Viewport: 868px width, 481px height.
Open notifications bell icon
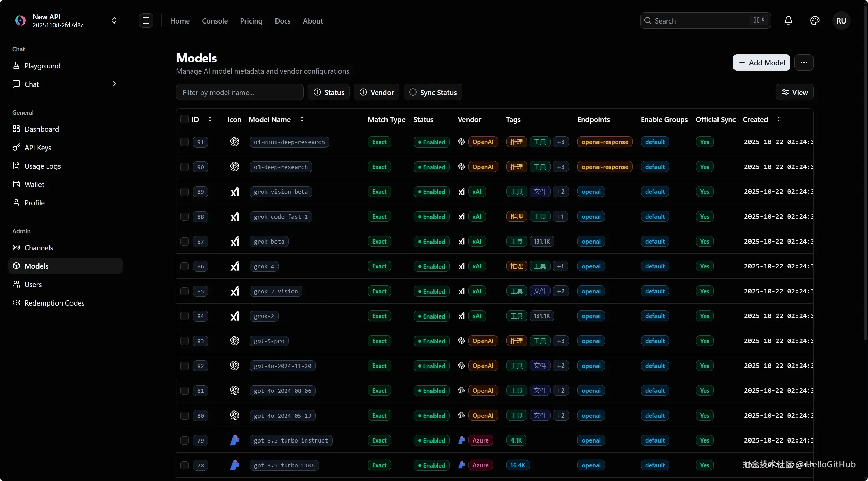coord(788,21)
